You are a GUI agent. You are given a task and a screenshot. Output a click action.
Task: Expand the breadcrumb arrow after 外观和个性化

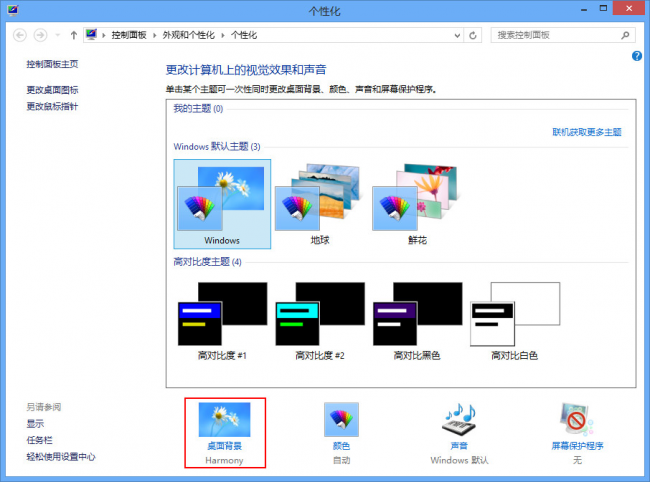223,35
